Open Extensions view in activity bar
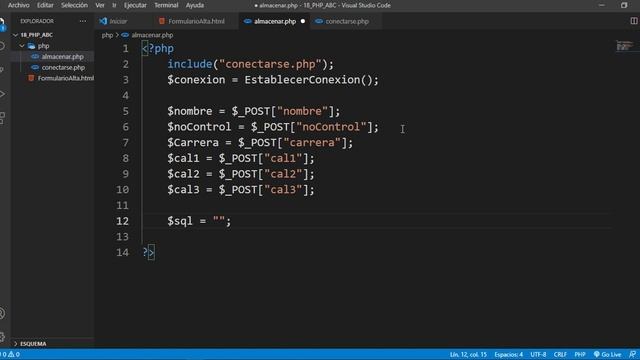The image size is (640, 360). coord(2,118)
